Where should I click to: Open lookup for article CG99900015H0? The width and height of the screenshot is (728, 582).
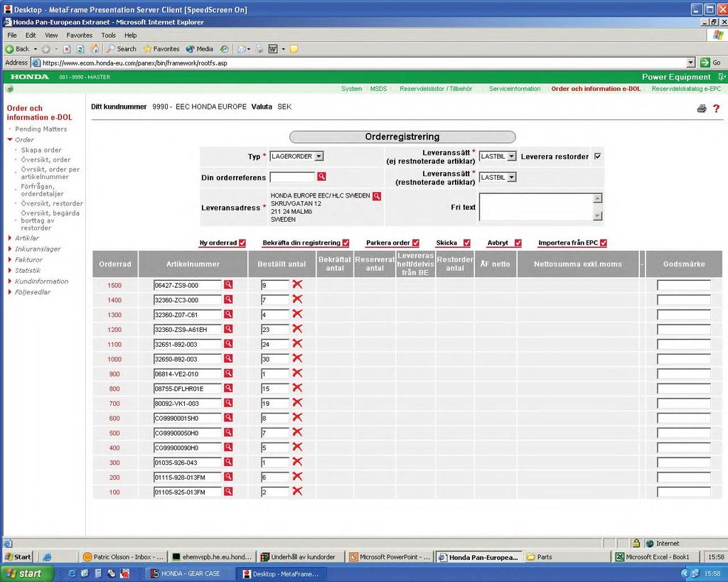[228, 417]
